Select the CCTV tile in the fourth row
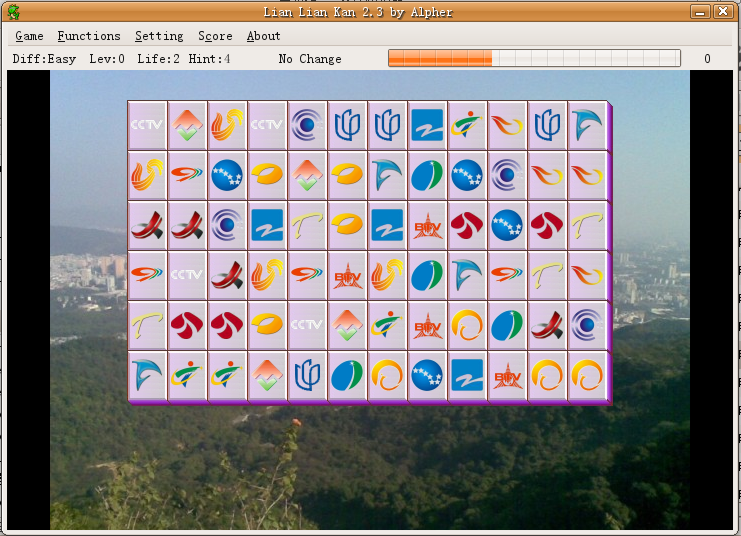The image size is (741, 536). click(x=187, y=276)
